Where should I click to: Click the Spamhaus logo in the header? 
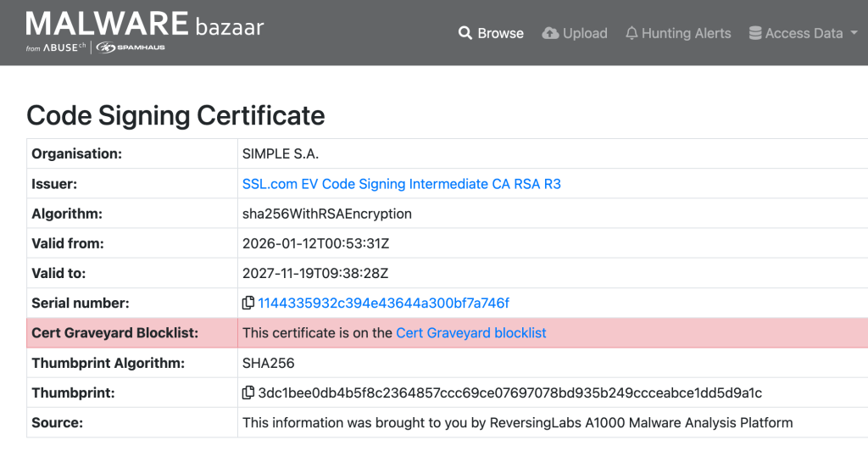(131, 48)
